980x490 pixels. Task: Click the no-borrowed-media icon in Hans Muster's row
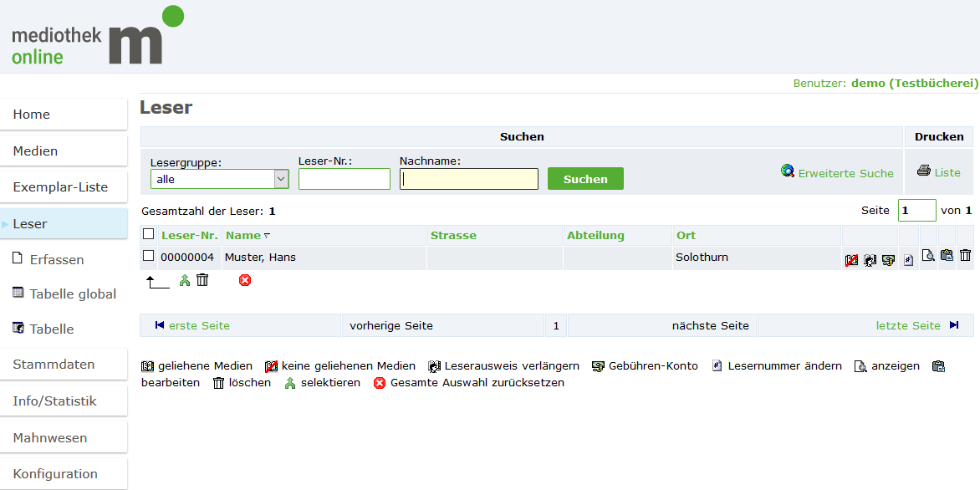click(x=851, y=260)
